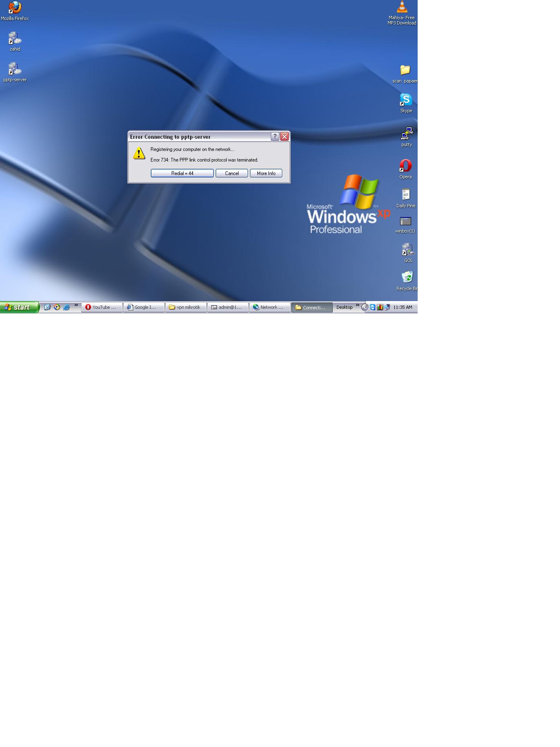Click the Desktop toolbar label in taskbar
The width and height of the screenshot is (560, 747).
point(344,307)
